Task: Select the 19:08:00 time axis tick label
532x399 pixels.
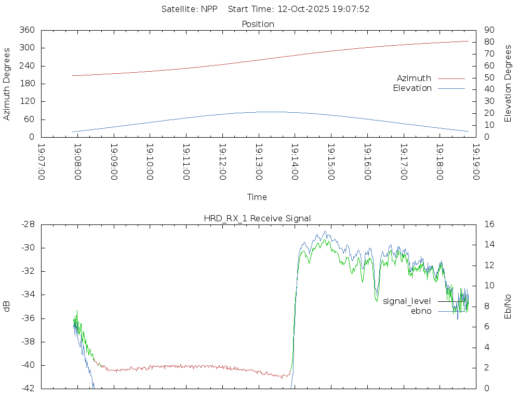Action: [78, 162]
